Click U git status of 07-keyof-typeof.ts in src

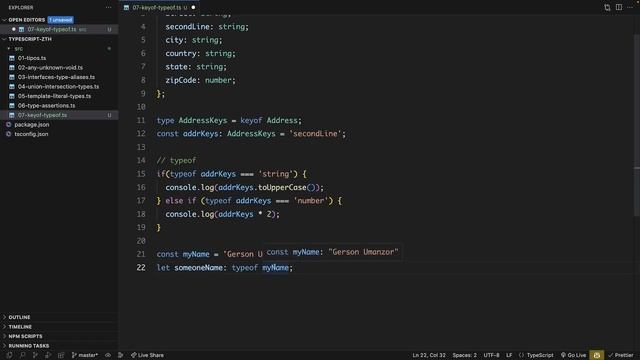pos(109,115)
